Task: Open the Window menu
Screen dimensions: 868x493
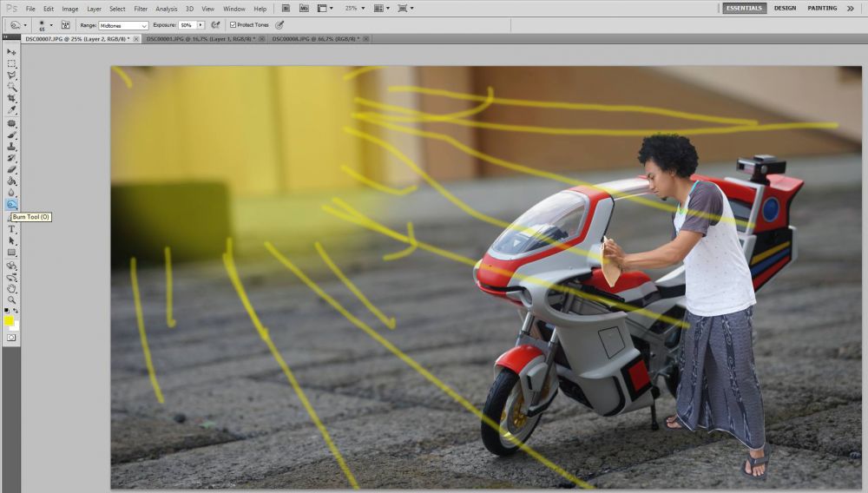Action: click(x=234, y=9)
